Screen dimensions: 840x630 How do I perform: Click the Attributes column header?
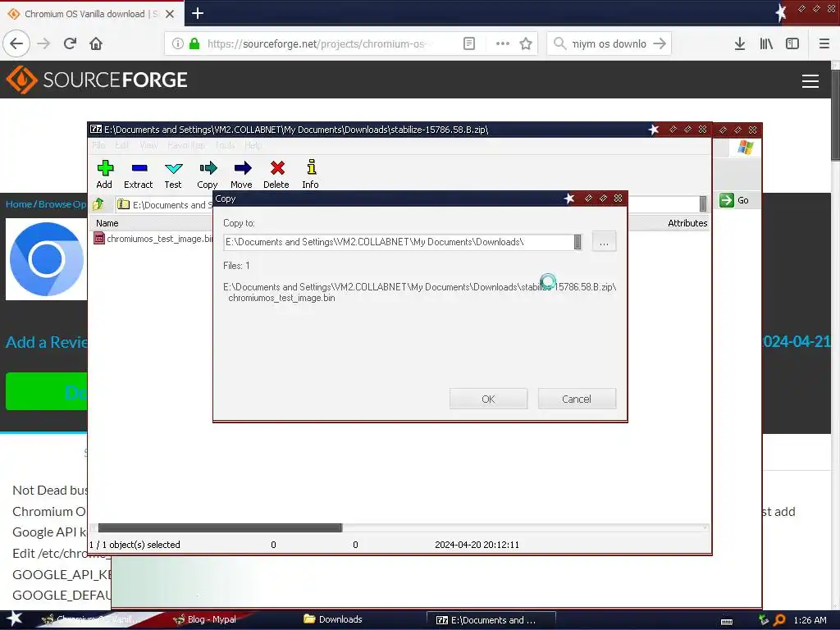tap(687, 223)
